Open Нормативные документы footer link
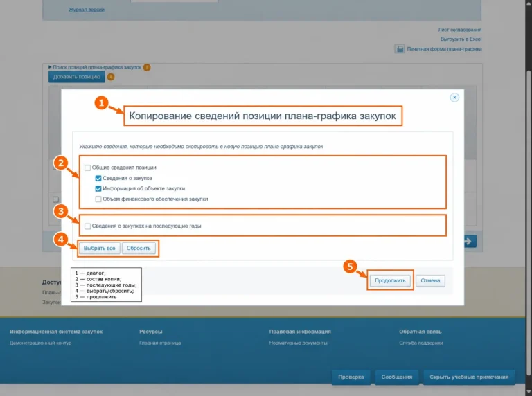This screenshot has height=396, width=532. coord(299,343)
